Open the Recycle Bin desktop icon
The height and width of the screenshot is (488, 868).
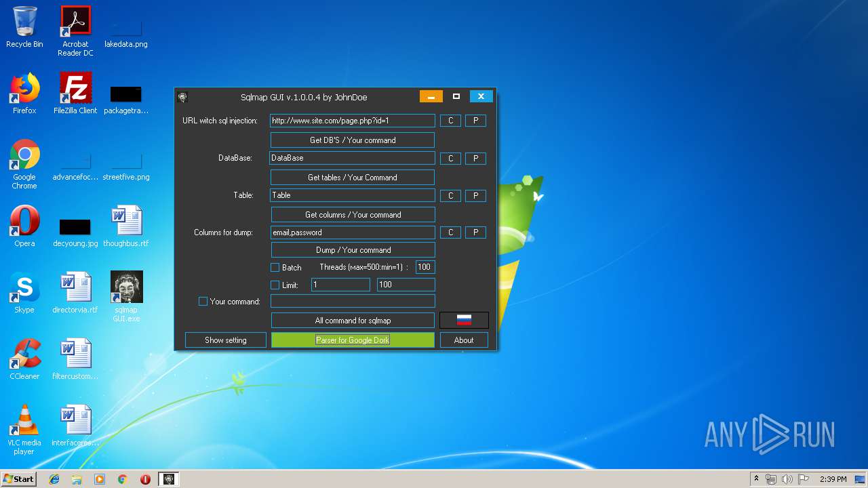(24, 27)
